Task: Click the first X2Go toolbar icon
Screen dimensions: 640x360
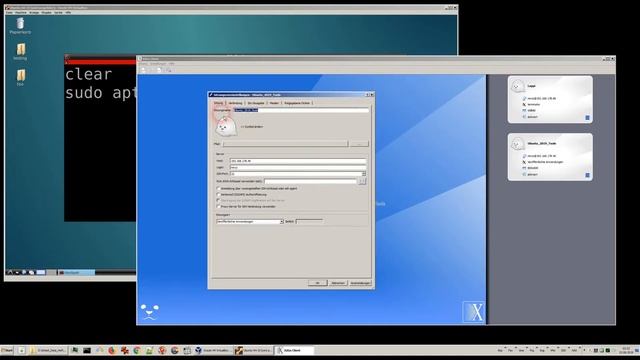Action: (143, 70)
